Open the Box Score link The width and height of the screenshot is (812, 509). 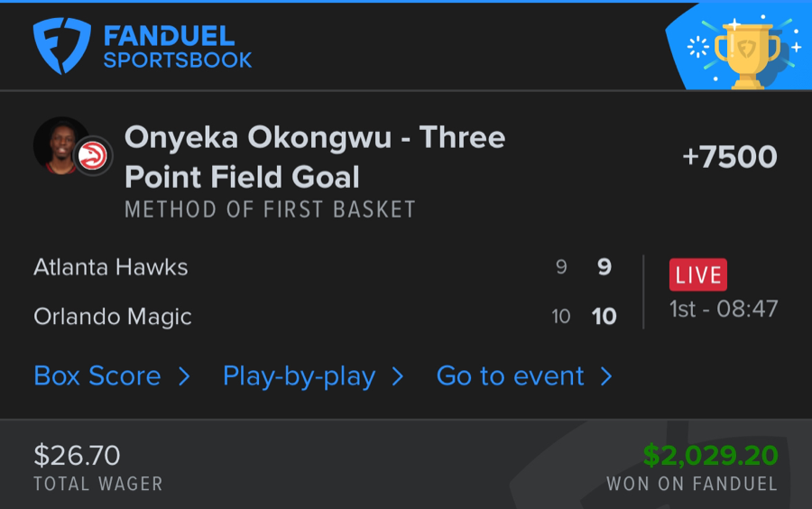tap(97, 376)
